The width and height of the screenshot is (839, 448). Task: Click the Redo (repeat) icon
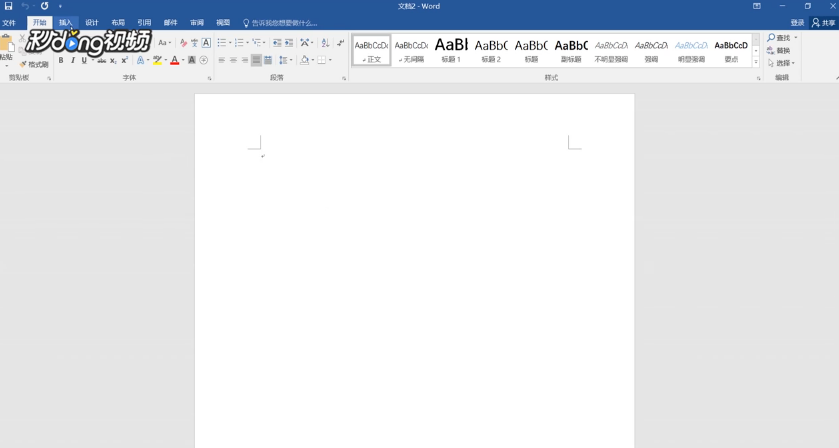pyautogui.click(x=44, y=6)
